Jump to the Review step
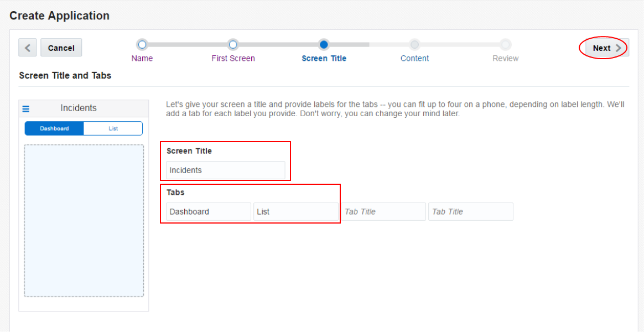This screenshot has width=644, height=332. 506,58
